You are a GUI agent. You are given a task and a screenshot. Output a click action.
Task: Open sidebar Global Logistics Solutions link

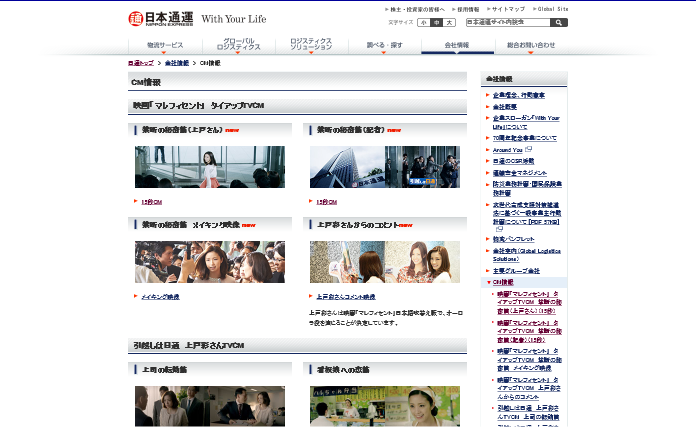tap(526, 255)
